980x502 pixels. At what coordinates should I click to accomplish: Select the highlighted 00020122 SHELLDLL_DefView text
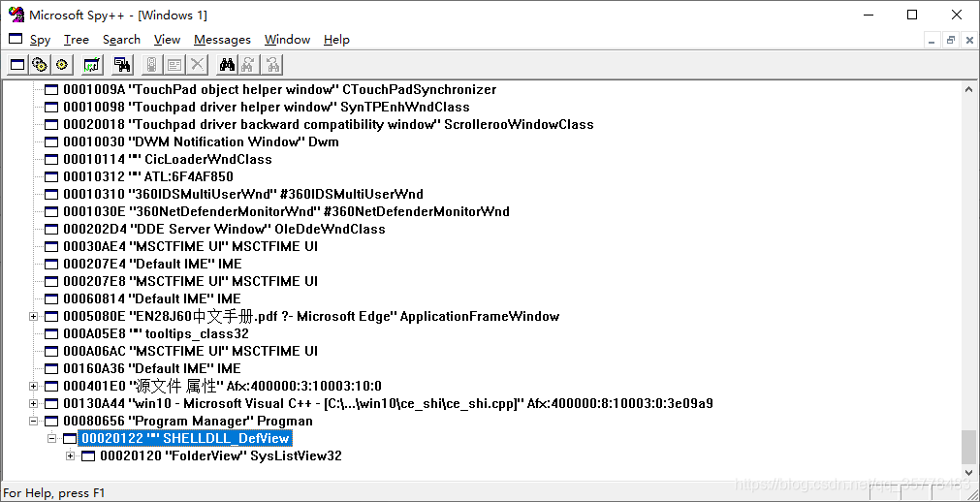point(185,439)
